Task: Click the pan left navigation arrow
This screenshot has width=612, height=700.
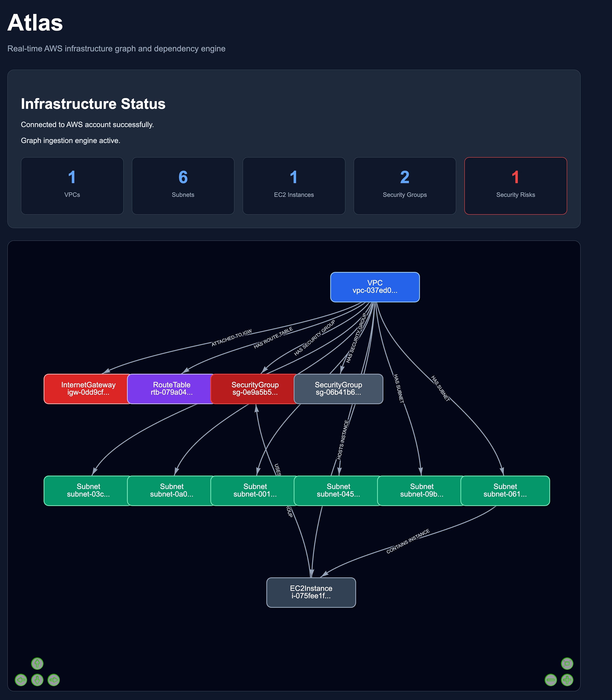Action: pyautogui.click(x=21, y=680)
